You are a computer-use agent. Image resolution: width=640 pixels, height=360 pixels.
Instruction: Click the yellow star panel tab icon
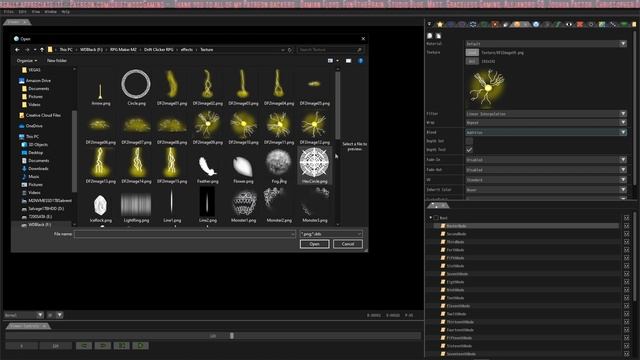[x=440, y=24]
